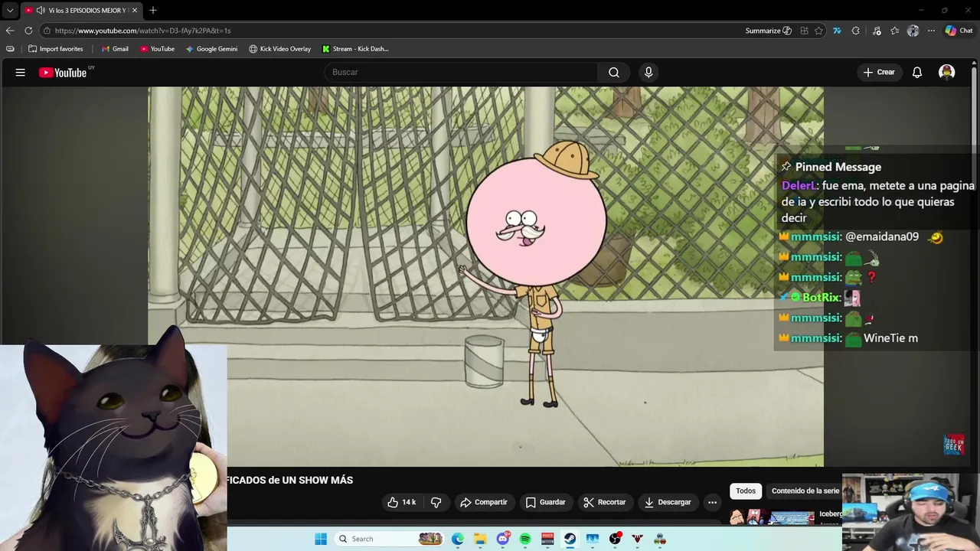Open the Gmail bookmark

(x=115, y=49)
